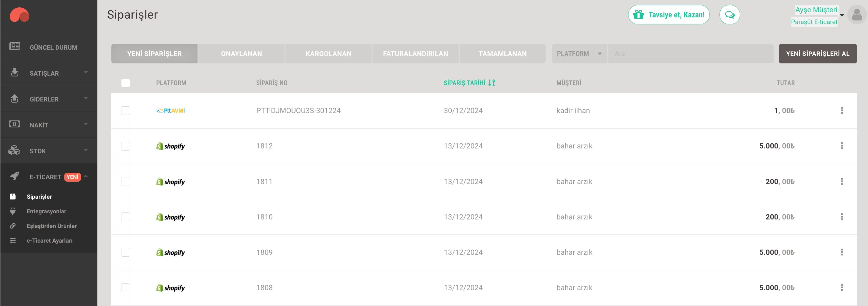Open Güncel Durum dashboard icon
The width and height of the screenshot is (868, 306).
(15, 46)
